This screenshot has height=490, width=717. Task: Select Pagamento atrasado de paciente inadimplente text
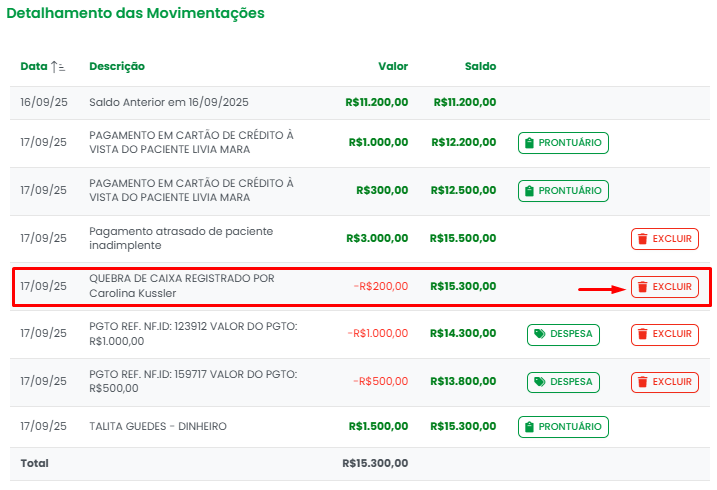point(180,238)
